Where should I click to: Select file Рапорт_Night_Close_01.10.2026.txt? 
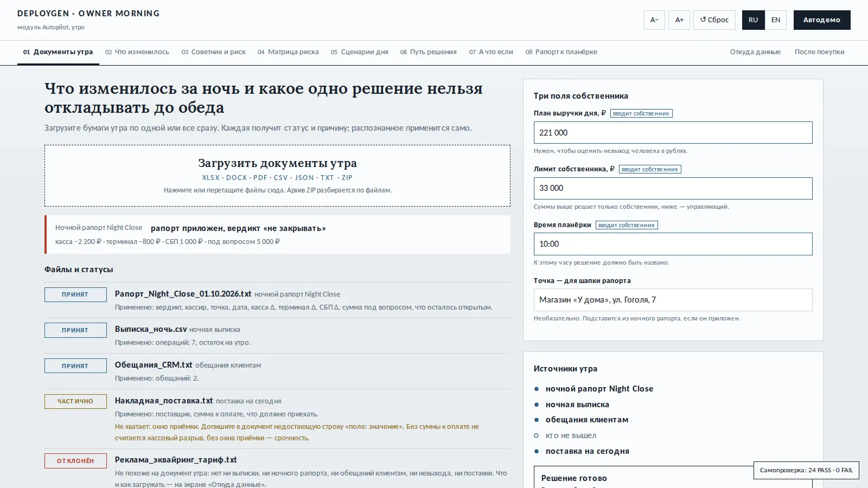tap(183, 294)
